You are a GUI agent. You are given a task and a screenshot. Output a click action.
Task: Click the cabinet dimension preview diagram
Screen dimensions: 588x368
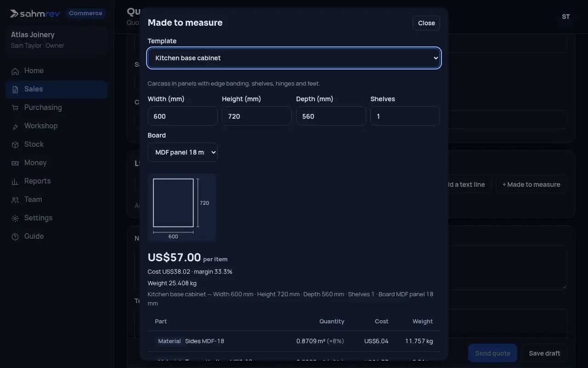(182, 207)
